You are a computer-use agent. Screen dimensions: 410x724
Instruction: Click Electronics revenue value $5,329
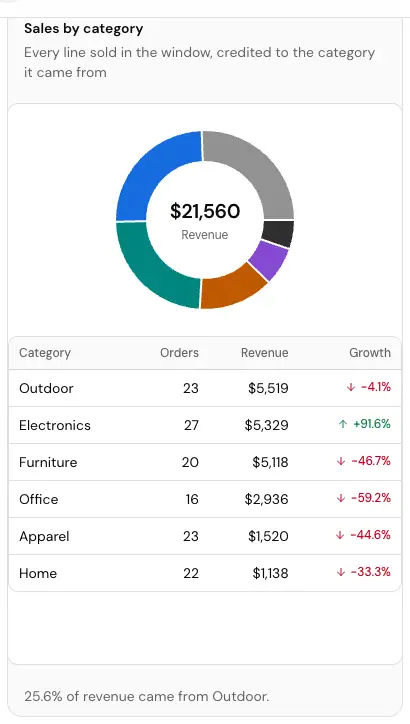tap(266, 425)
